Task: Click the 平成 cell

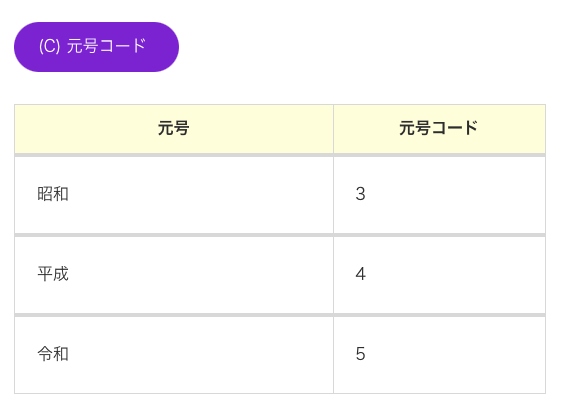Action: tap(174, 275)
